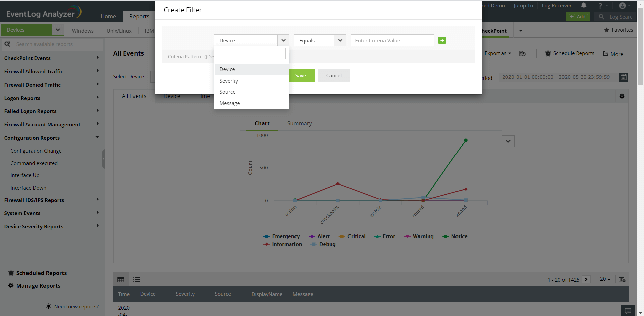Open the calendar date picker icon

[624, 77]
